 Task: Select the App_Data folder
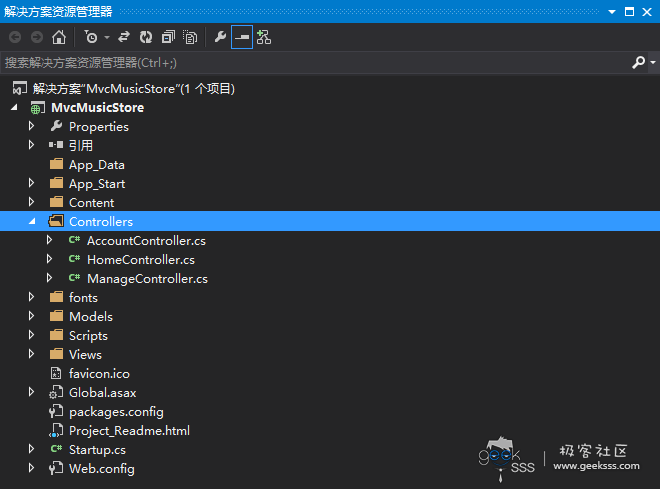pos(97,165)
